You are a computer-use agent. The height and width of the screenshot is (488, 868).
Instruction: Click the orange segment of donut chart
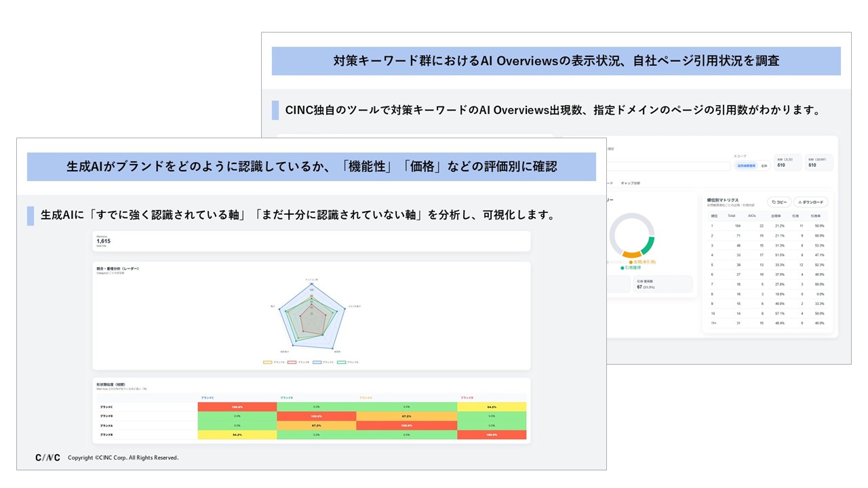tap(631, 256)
